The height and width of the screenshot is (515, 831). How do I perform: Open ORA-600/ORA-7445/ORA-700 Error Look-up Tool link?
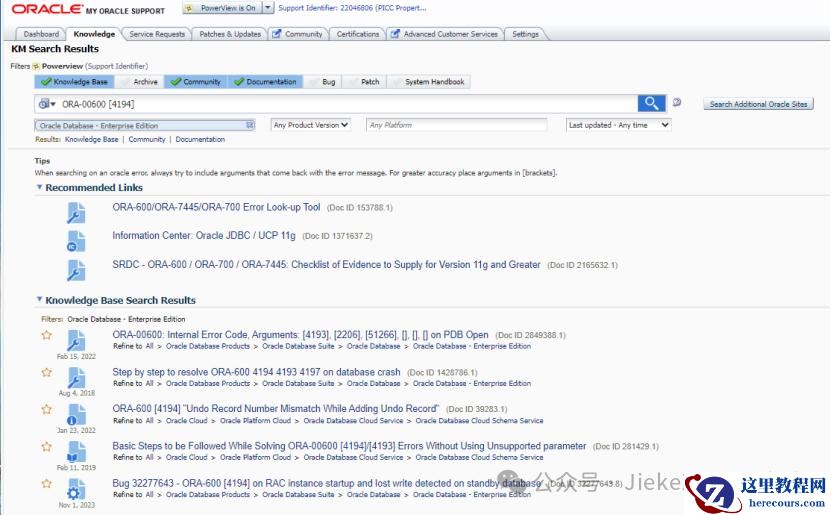216,207
